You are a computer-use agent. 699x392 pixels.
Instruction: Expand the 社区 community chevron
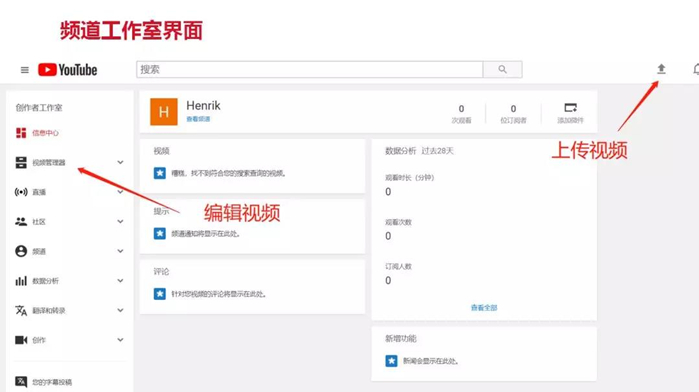pos(120,222)
